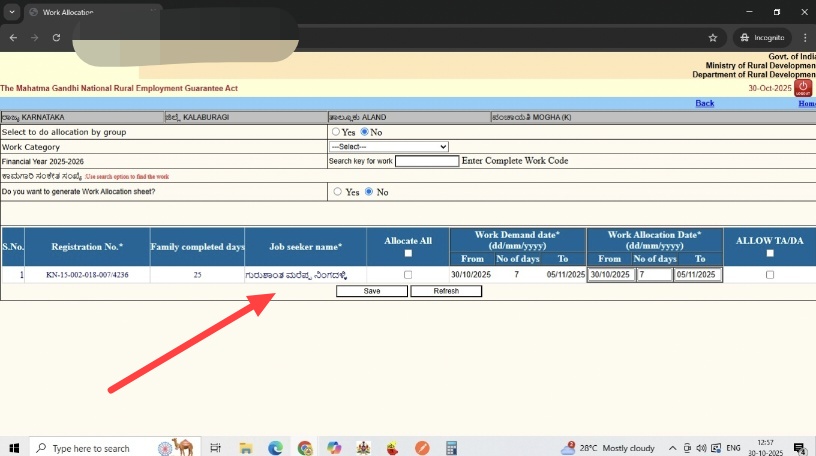Click the Search key for work field
Image resolution: width=816 pixels, height=456 pixels.
426,161
